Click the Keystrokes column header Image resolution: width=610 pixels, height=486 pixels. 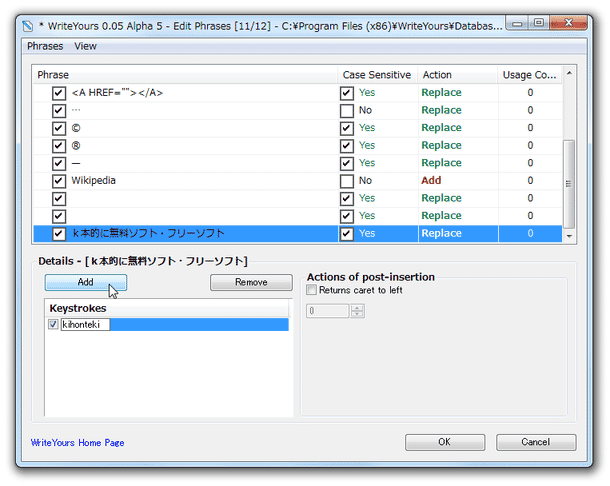168,308
